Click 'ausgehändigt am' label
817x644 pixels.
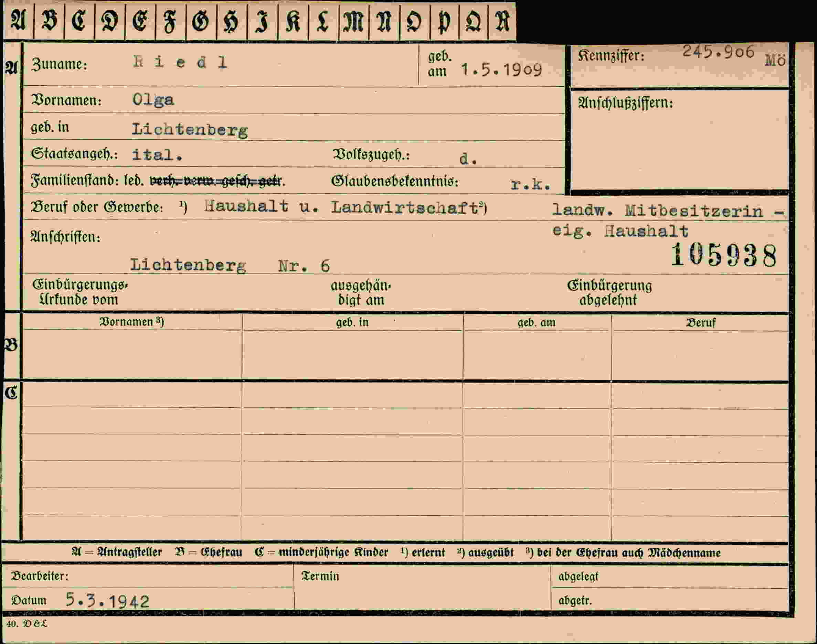point(361,293)
